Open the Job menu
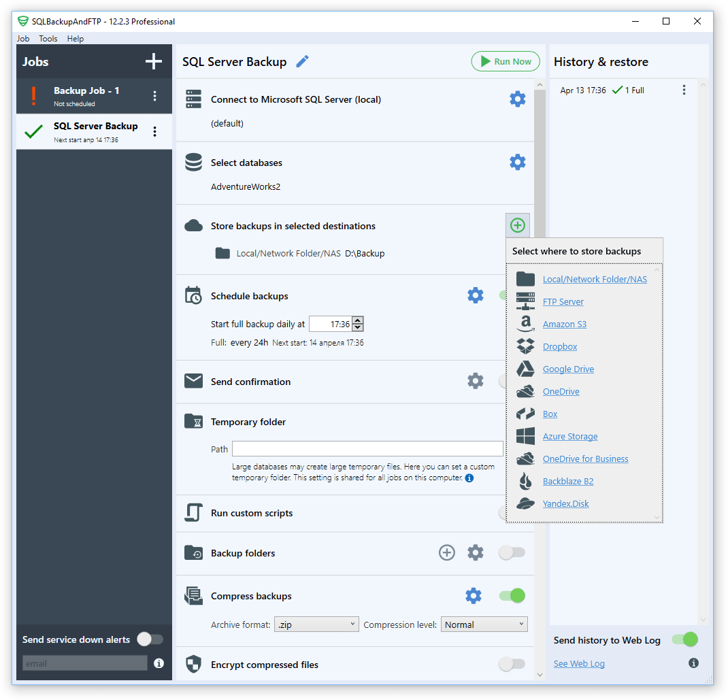The image size is (728, 700). tap(22, 39)
